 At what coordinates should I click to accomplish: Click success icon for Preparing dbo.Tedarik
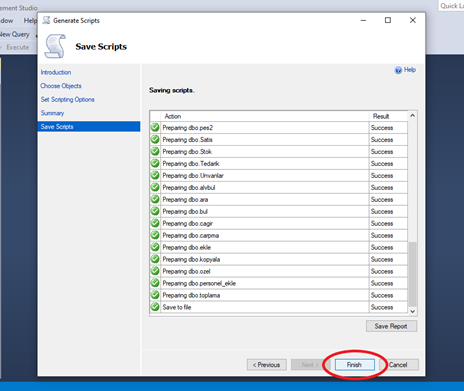[x=155, y=163]
